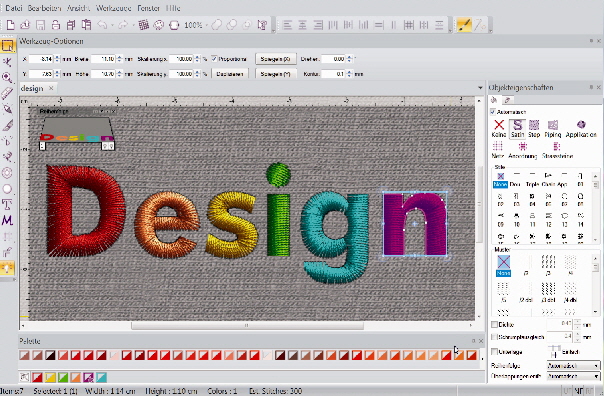Image resolution: width=604 pixels, height=396 pixels.
Task: Open the design tabs dropdown arrow
Action: 480,88
